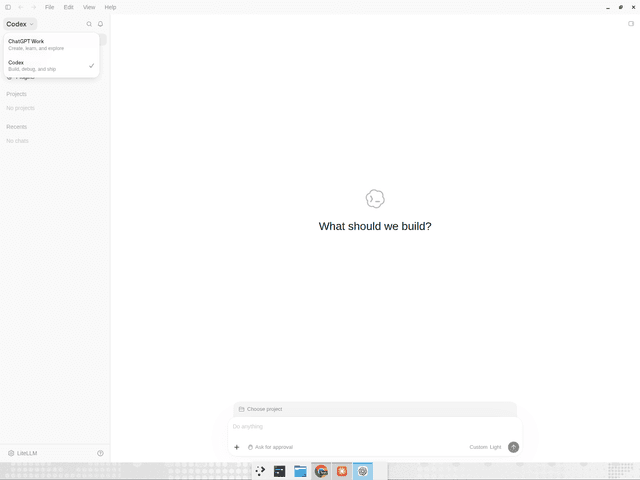The image size is (640, 480).
Task: Restore the window size
Action: point(621,7)
